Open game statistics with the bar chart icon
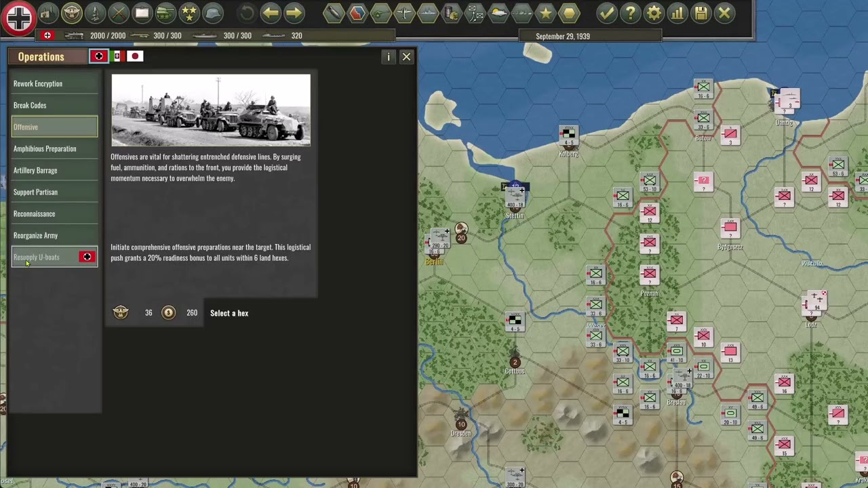Viewport: 868px width, 488px height. (x=676, y=13)
